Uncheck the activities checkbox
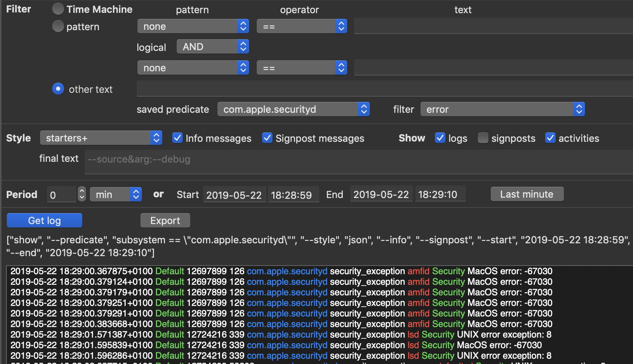 550,138
